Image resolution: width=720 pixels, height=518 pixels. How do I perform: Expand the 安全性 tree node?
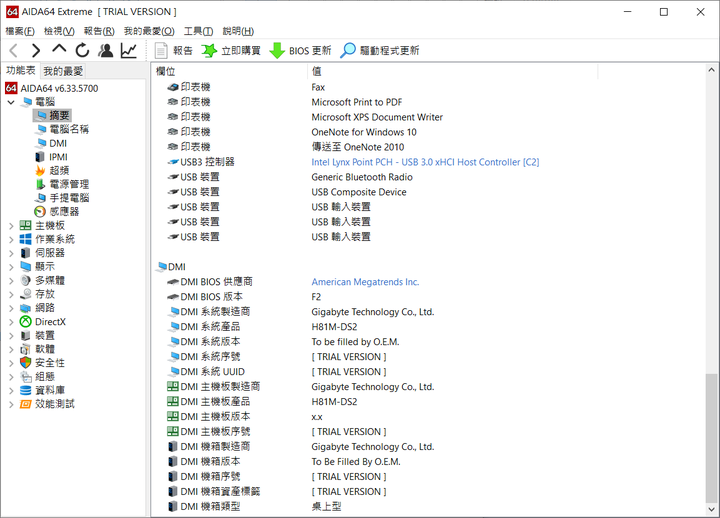[11, 363]
